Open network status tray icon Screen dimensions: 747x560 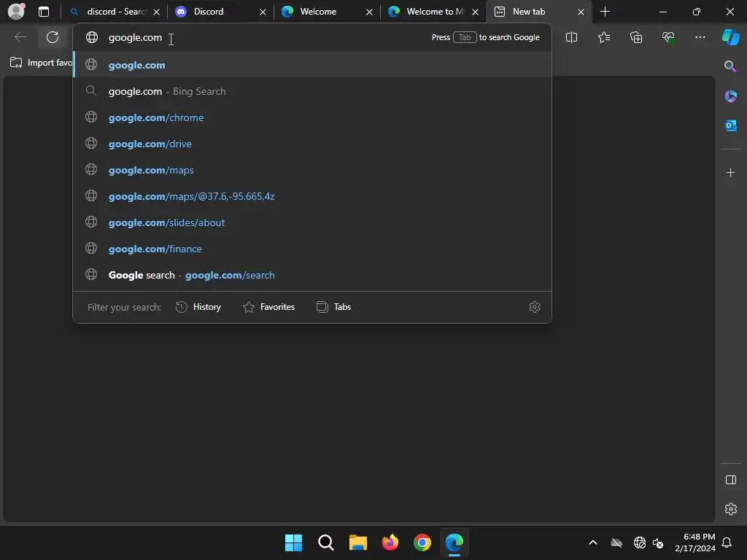tap(639, 542)
